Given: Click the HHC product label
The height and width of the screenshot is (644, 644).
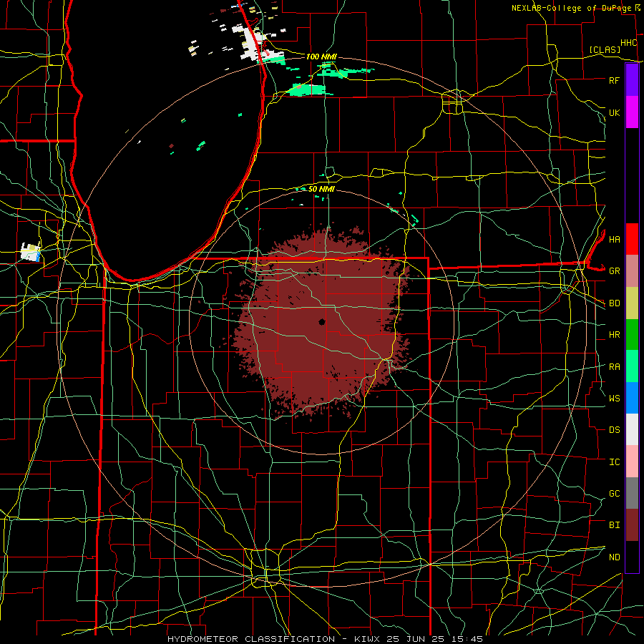Looking at the screenshot, I should point(628,43).
